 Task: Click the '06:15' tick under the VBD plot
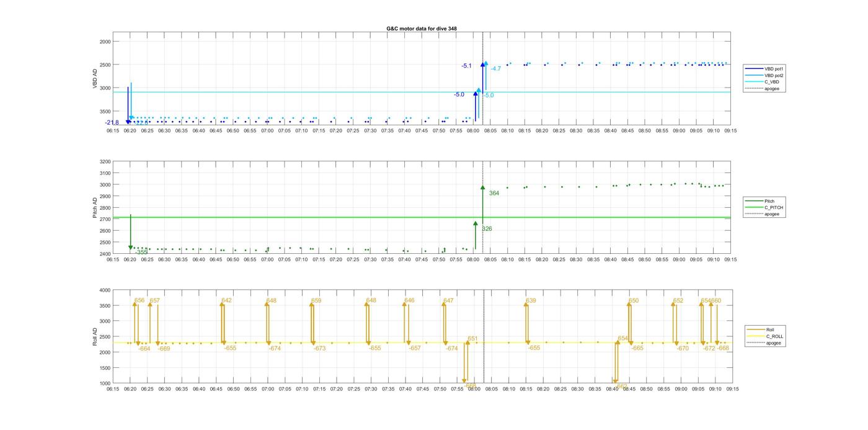(x=113, y=131)
